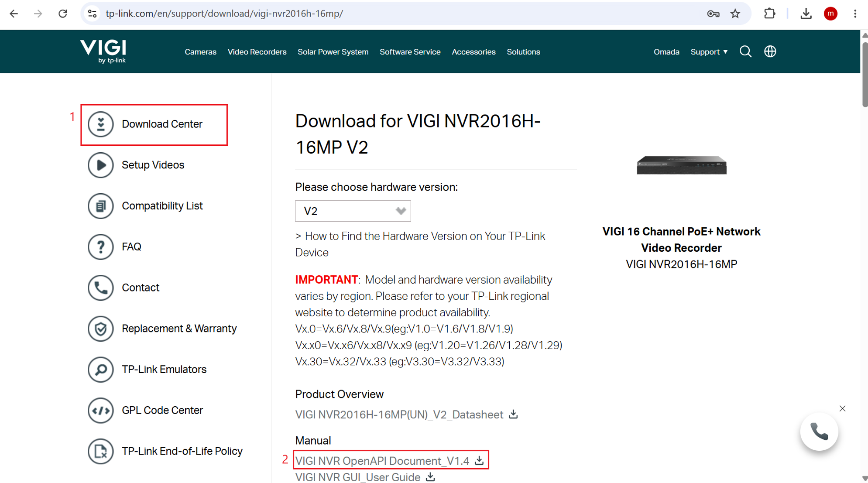
Task: Open the Accessories menu
Action: click(473, 51)
